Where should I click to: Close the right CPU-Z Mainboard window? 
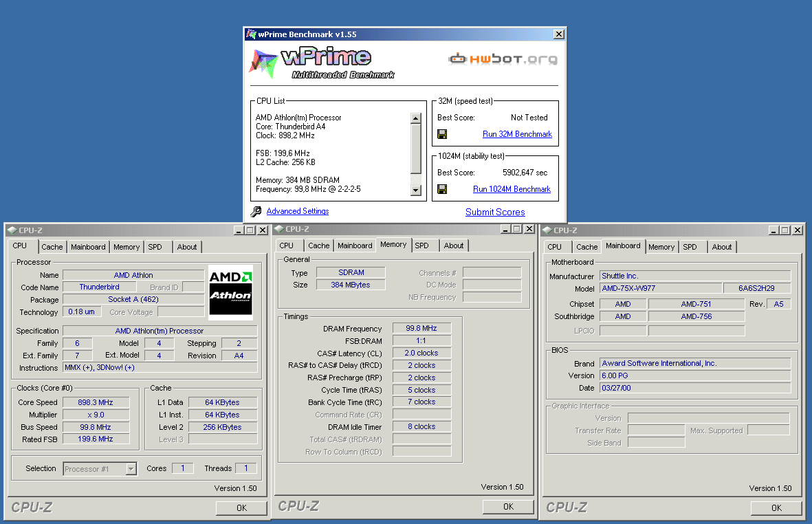point(798,230)
